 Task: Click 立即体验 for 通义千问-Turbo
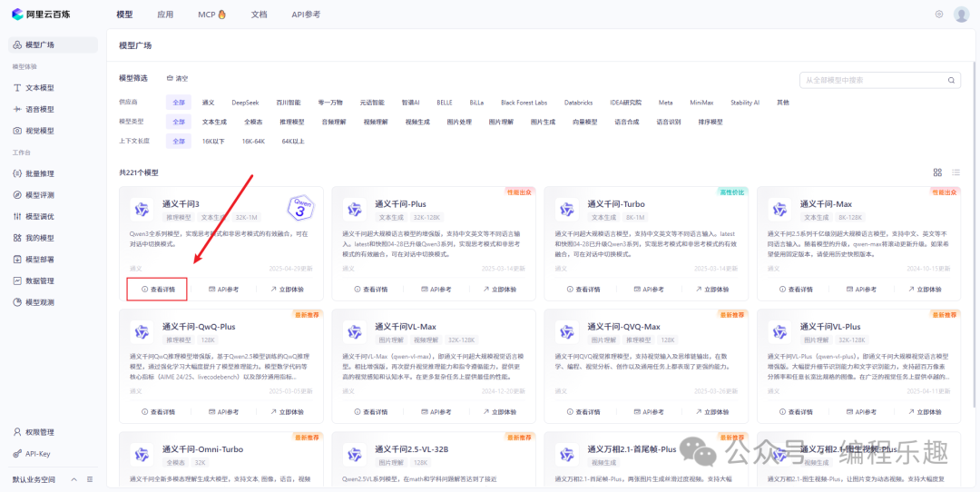(712, 290)
